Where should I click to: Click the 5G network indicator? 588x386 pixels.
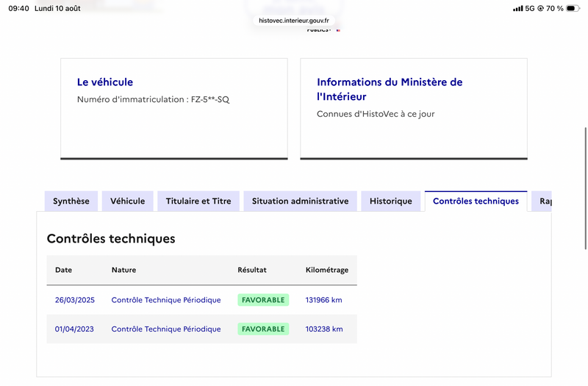[x=529, y=8]
